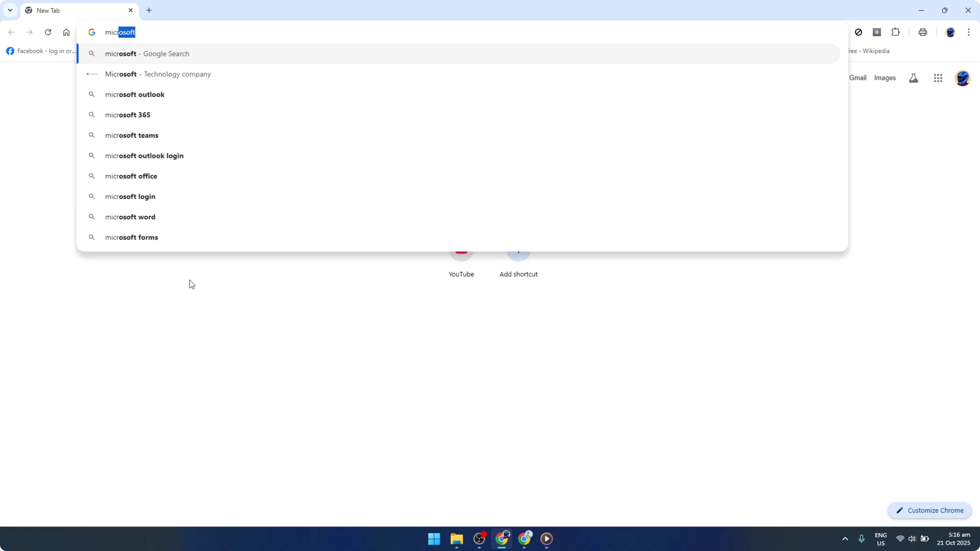Click the gray square extension icon
Viewport: 980px width, 551px height.
coord(877,32)
